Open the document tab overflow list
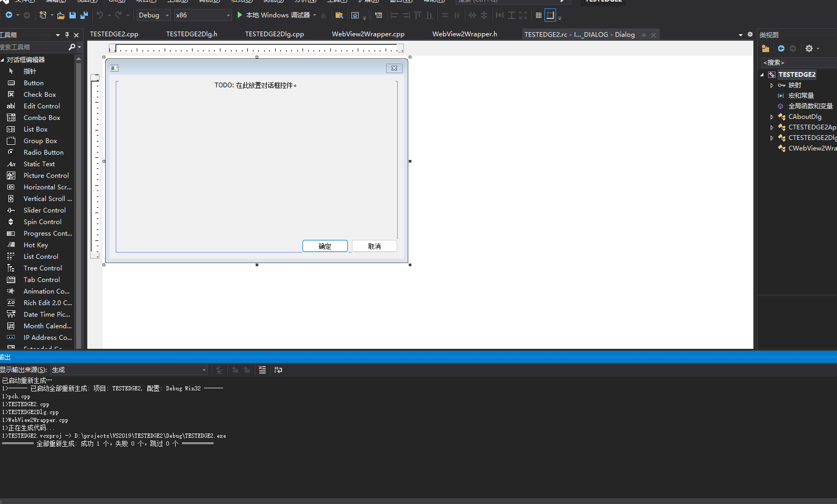Viewport: 837px width, 504px height. [x=741, y=35]
